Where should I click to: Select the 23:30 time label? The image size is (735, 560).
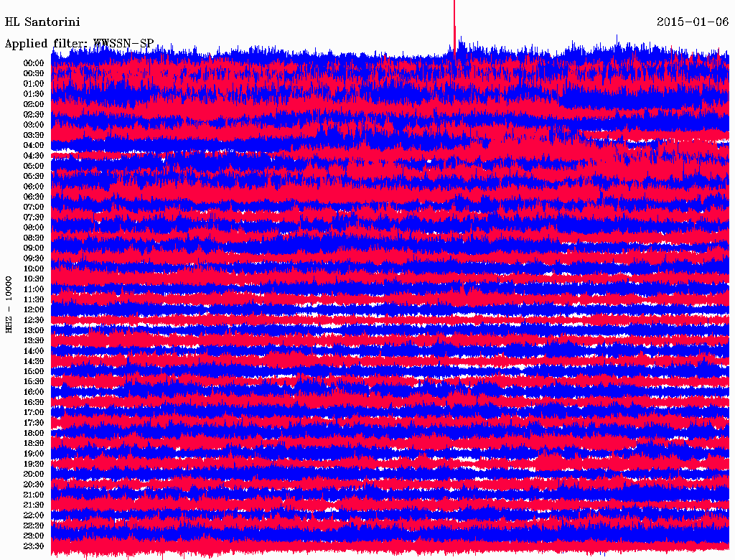34,546
